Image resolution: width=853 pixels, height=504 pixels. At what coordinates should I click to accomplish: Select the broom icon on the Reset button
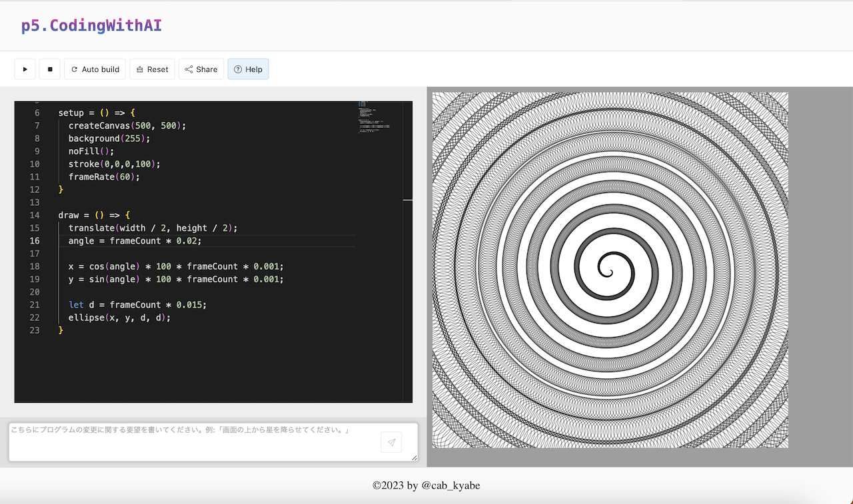141,69
